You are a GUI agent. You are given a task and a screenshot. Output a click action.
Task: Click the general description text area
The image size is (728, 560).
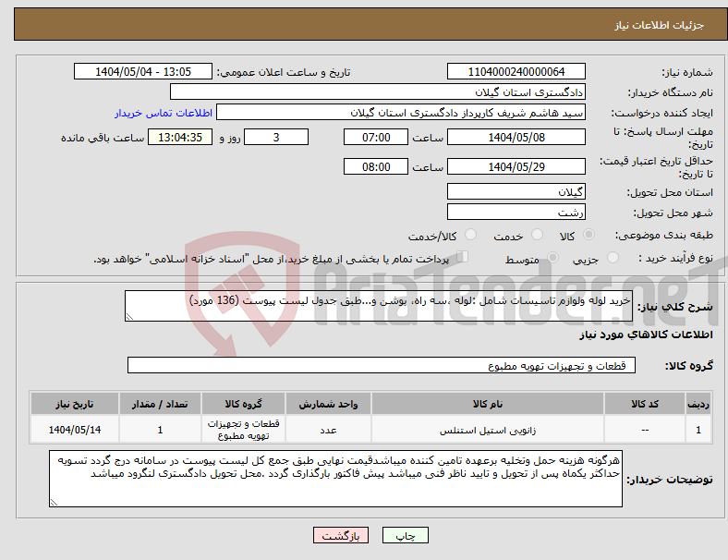click(x=379, y=306)
